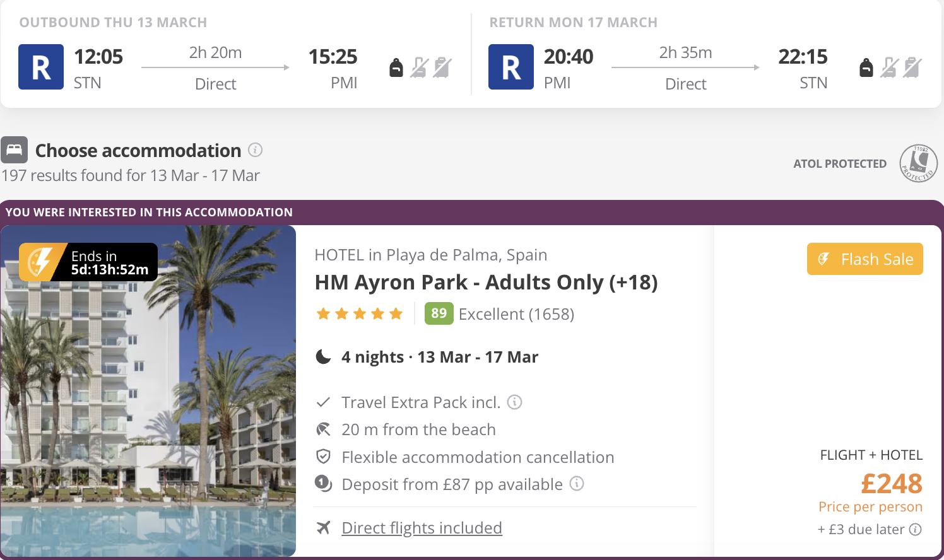The height and width of the screenshot is (560, 944).
Task: Click the outbound flight Ryanair logo
Action: 41,67
